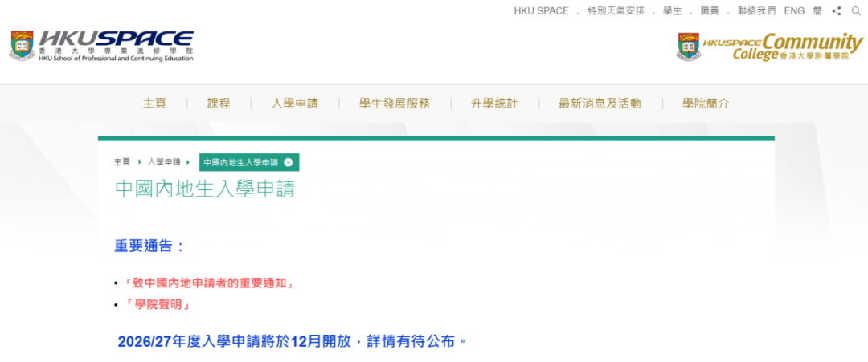
Task: Click the 中國內地生入學申請 page heading
Action: click(205, 189)
